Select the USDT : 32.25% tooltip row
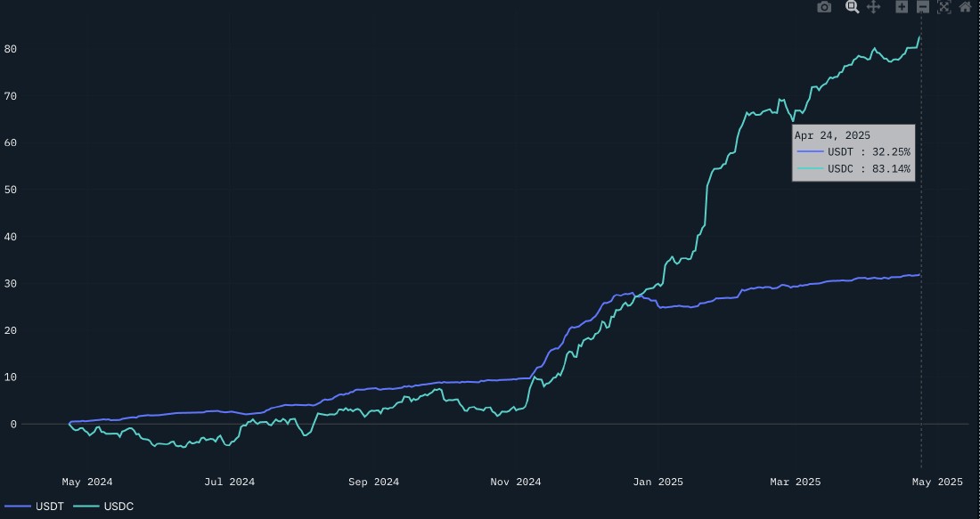980x519 pixels. [x=853, y=152]
